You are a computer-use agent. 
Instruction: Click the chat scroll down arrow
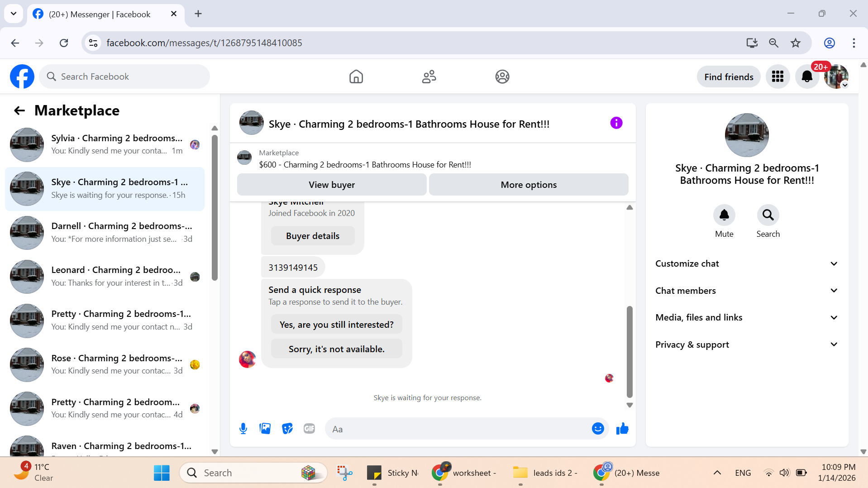pyautogui.click(x=630, y=406)
